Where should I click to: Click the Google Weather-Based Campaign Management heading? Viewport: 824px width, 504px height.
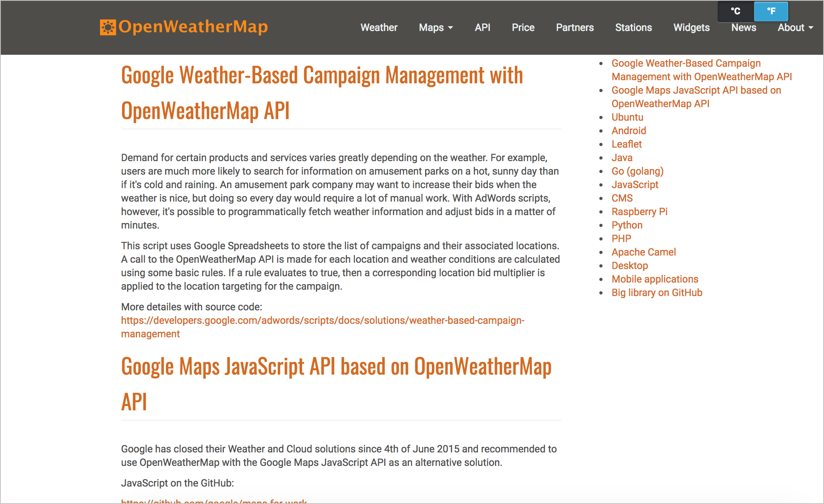(x=322, y=93)
